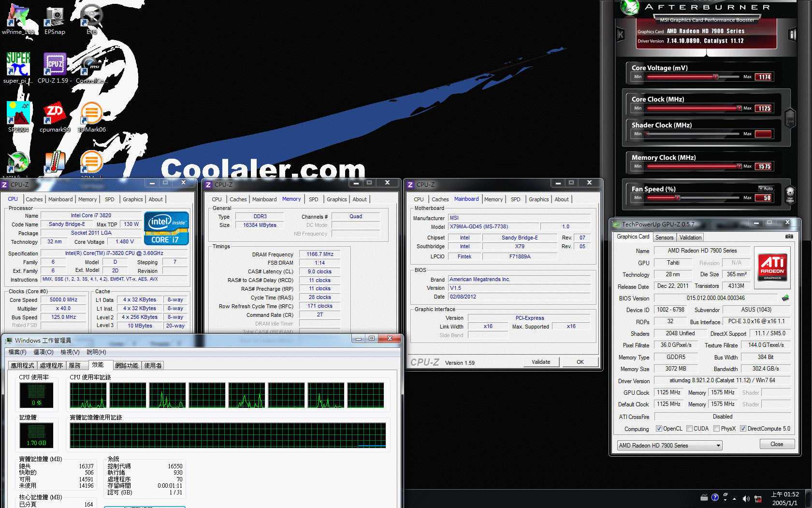Viewport: 812px width, 508px height.
Task: Click the Close button in GPU-Z
Action: (x=777, y=444)
